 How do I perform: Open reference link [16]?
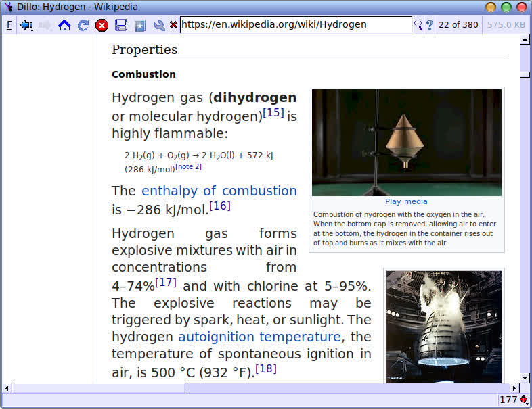[220, 206]
